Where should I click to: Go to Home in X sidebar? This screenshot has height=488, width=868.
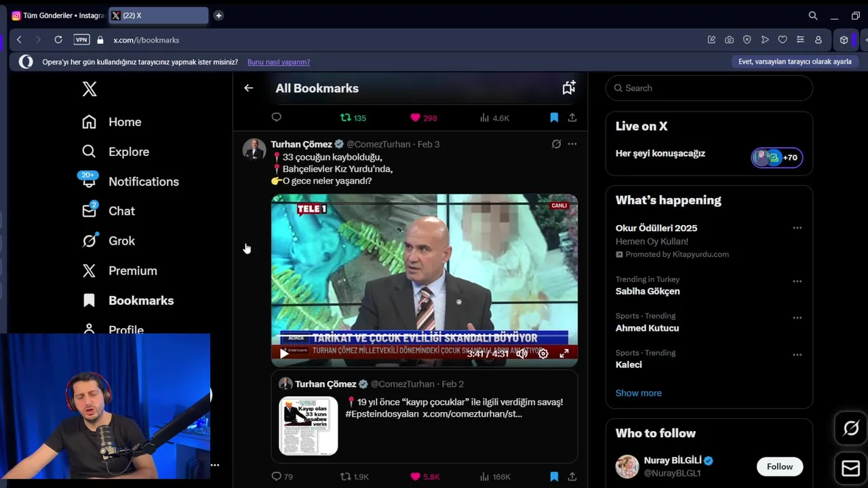tap(112, 122)
